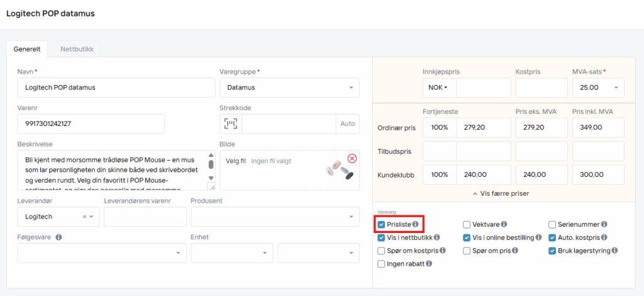The image size is (644, 296).
Task: Open the MVA-sats dropdown
Action: click(598, 88)
